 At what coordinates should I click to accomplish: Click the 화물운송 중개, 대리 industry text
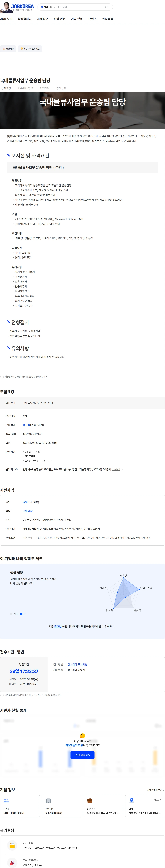(103, 813)
